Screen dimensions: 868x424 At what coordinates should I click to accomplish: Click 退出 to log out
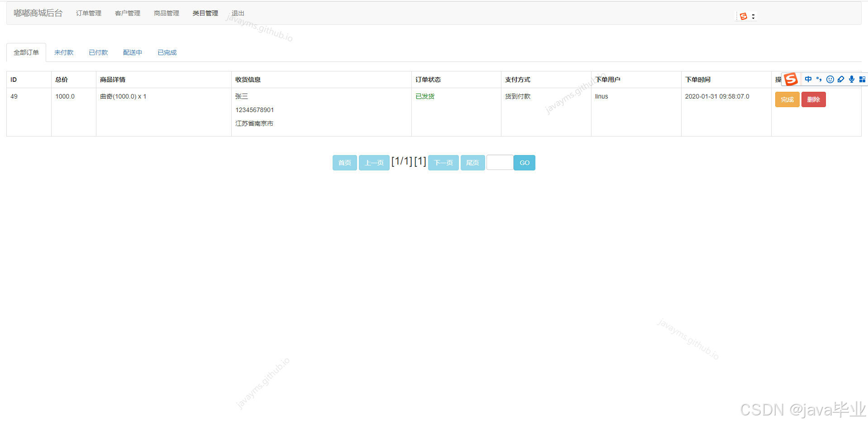238,13
